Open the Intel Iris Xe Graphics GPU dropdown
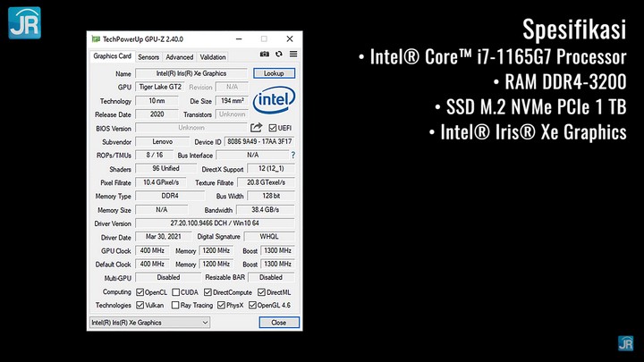644x362 pixels. tap(149, 322)
